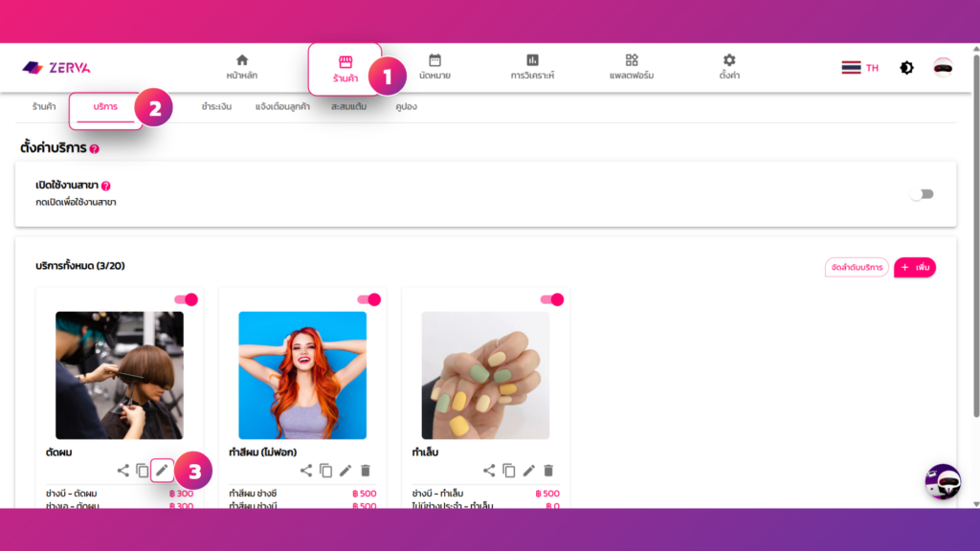
Task: Click the page vertical scrollbar
Action: pyautogui.click(x=975, y=236)
